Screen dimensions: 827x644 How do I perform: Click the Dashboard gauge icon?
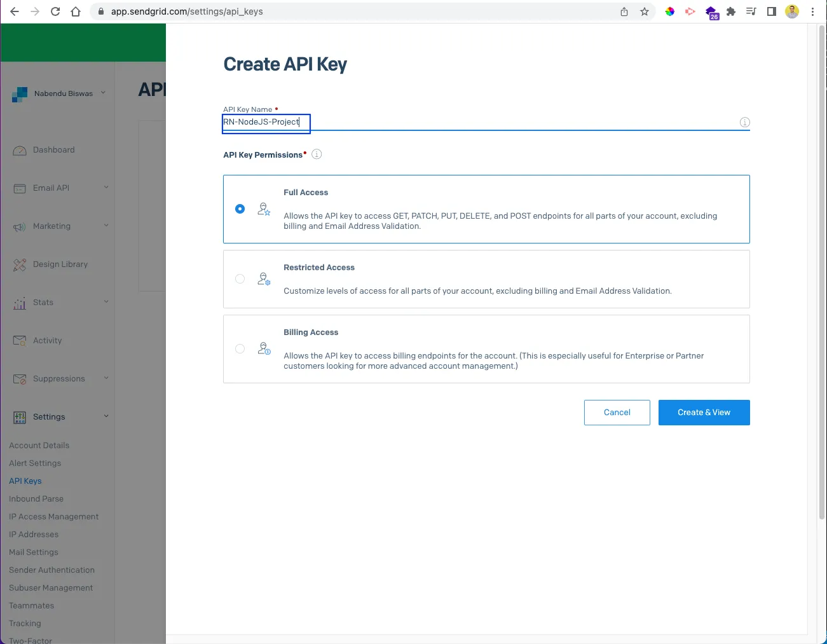(x=20, y=151)
